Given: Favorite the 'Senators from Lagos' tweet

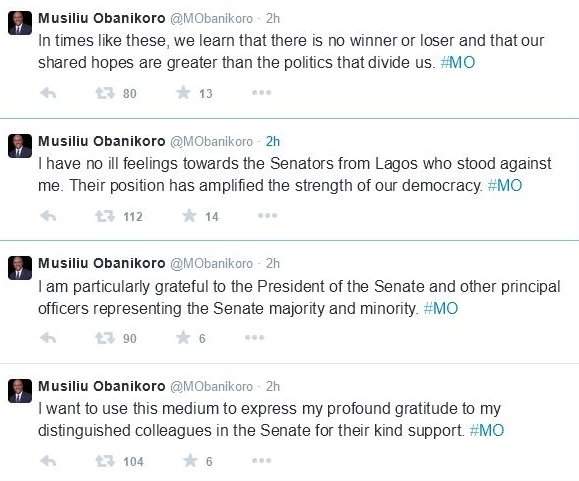Looking at the screenshot, I should coord(189,216).
